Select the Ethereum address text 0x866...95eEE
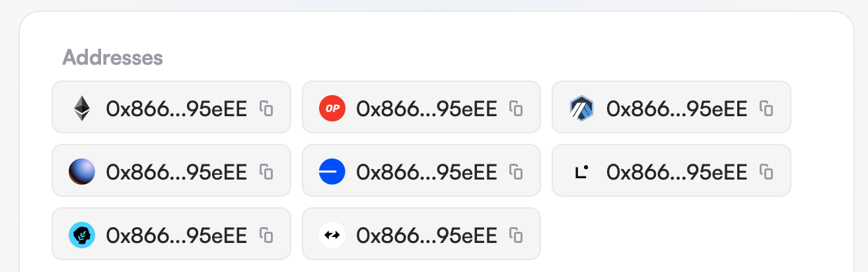The height and width of the screenshot is (272, 868). (176, 108)
